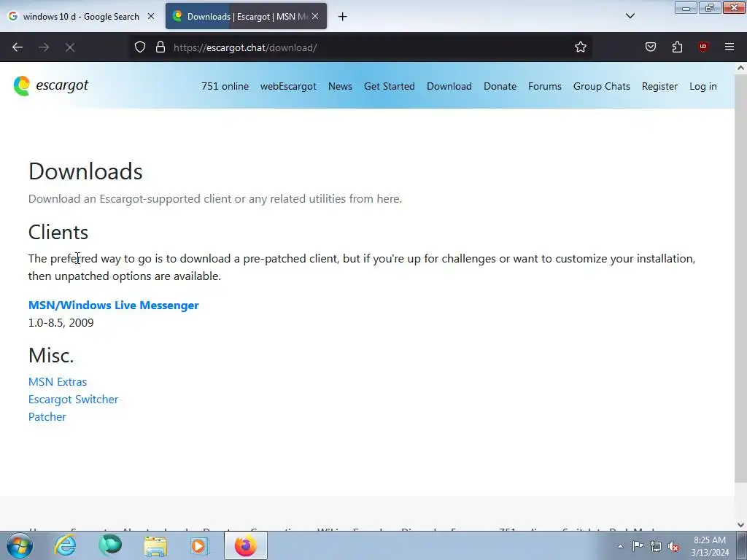Click the Clients section heading

click(x=58, y=233)
